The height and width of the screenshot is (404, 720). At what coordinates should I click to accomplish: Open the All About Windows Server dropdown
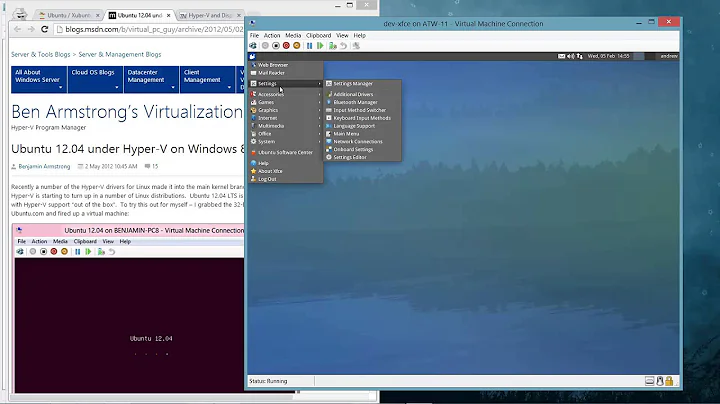point(39,79)
